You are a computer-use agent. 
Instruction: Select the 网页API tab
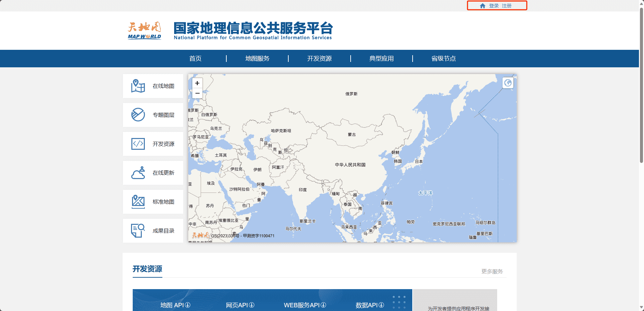point(237,305)
